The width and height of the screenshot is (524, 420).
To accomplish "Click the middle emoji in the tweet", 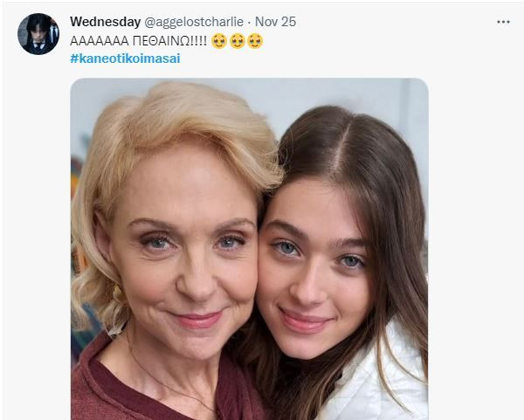I will point(238,41).
